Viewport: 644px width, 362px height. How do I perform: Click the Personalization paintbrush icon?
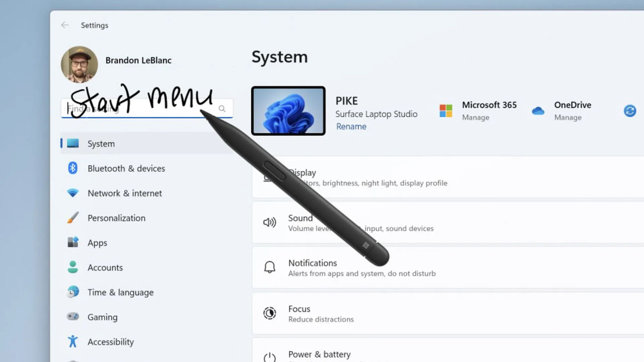pos(73,218)
